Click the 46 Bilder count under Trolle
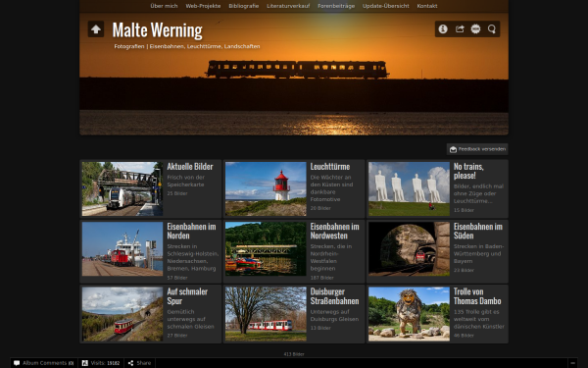The image size is (588, 368). click(464, 336)
